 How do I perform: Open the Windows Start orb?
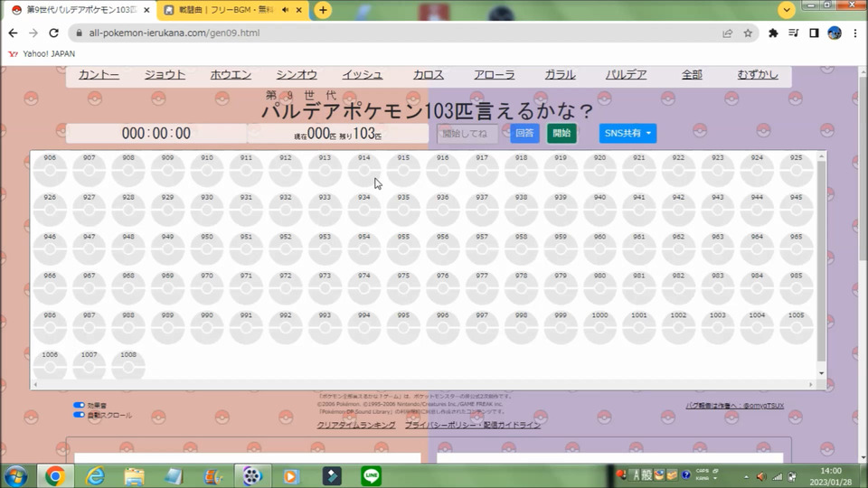pyautogui.click(x=15, y=476)
